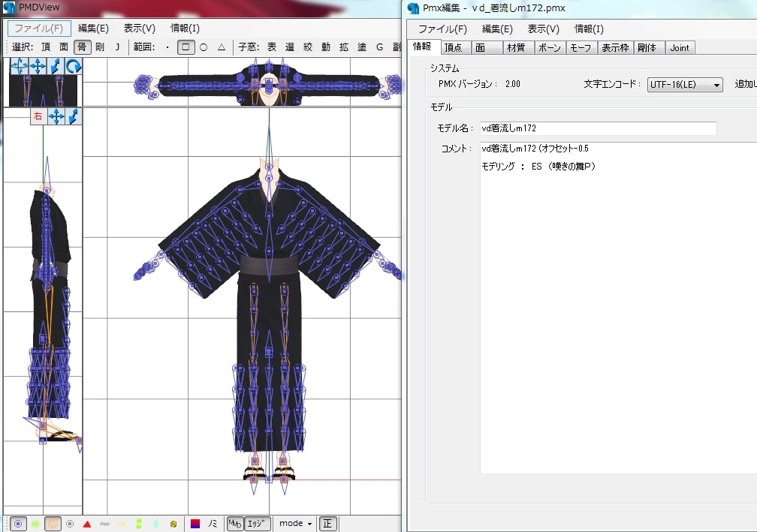The width and height of the screenshot is (757, 532).
Task: Toggle the grey concentric circle display icon
Action: pyautogui.click(x=70, y=523)
